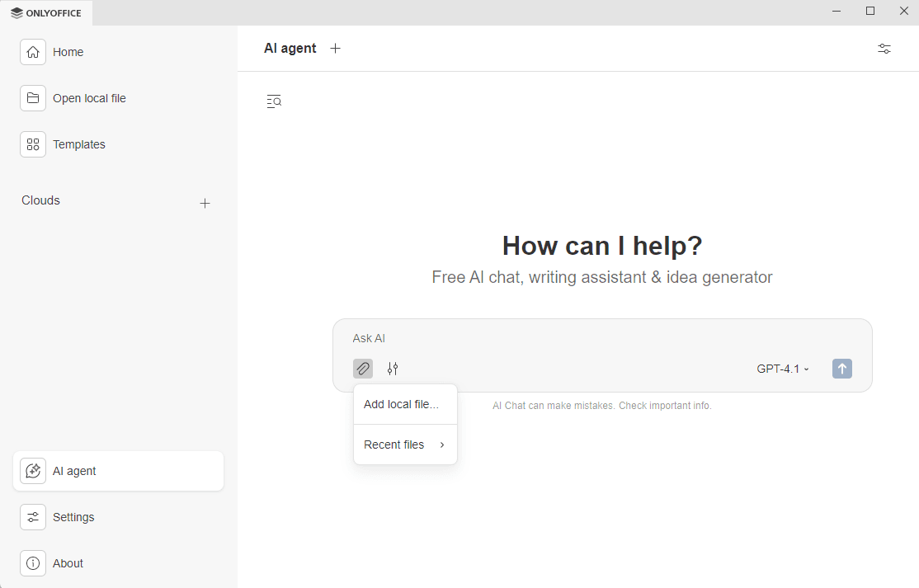This screenshot has height=588, width=919.
Task: Open a local file from the sidebar
Action: (x=88, y=98)
